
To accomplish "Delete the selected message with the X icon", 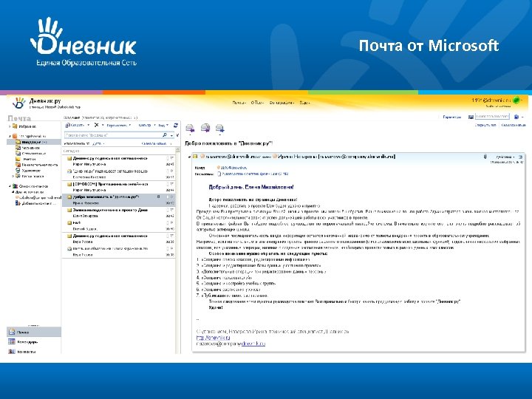I will pyautogui.click(x=96, y=125).
